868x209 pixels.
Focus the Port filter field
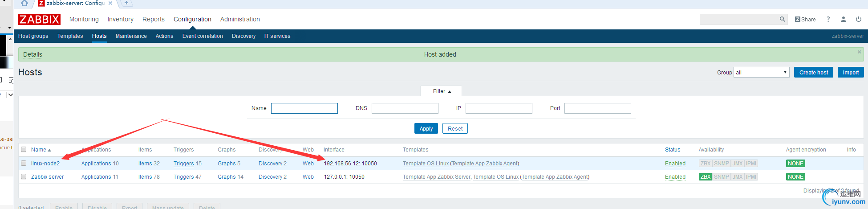pyautogui.click(x=598, y=108)
